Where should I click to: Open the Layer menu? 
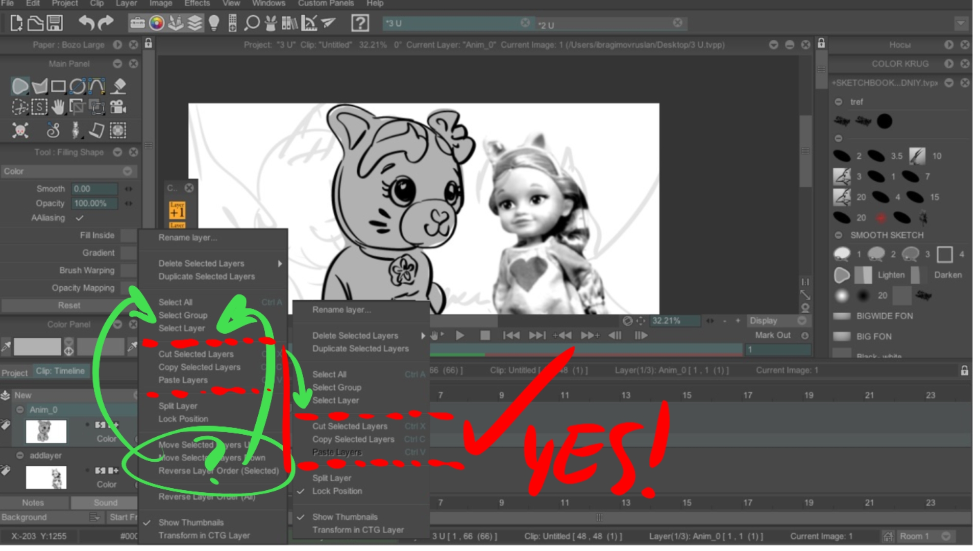coord(127,4)
